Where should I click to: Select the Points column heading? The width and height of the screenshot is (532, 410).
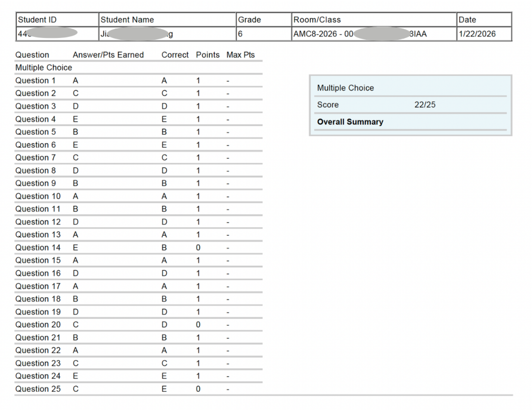click(x=207, y=55)
